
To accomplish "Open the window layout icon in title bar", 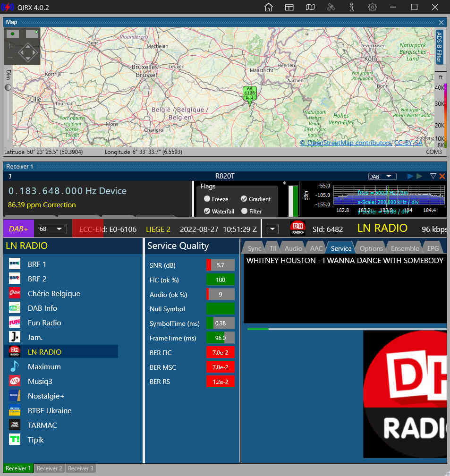I will (x=289, y=7).
